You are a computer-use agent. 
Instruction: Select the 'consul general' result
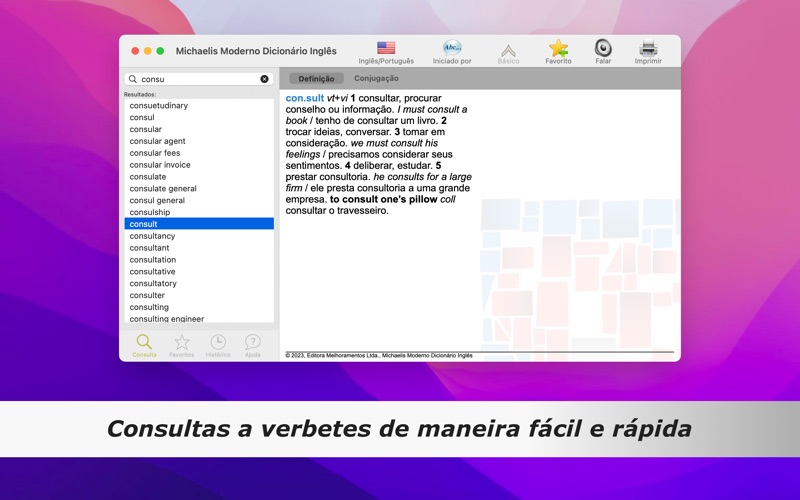199,201
